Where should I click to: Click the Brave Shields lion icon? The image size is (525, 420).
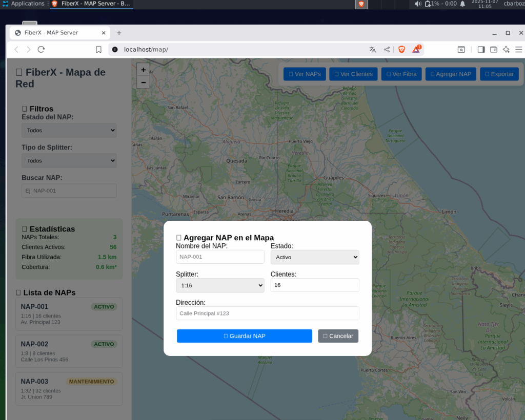pyautogui.click(x=401, y=50)
